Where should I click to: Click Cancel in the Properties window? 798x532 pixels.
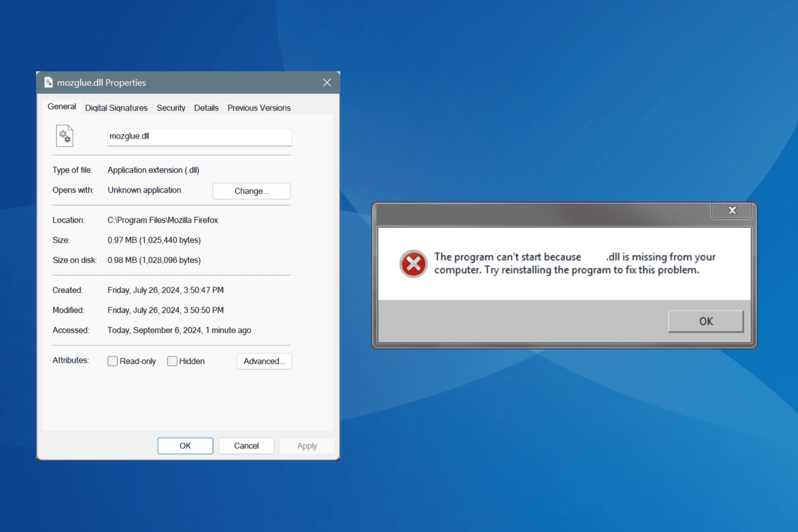pos(246,446)
